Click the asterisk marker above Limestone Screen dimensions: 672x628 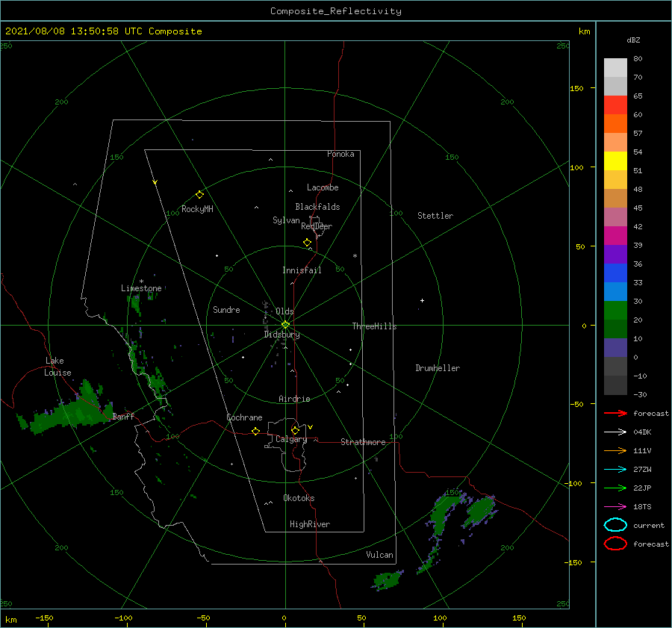141,282
